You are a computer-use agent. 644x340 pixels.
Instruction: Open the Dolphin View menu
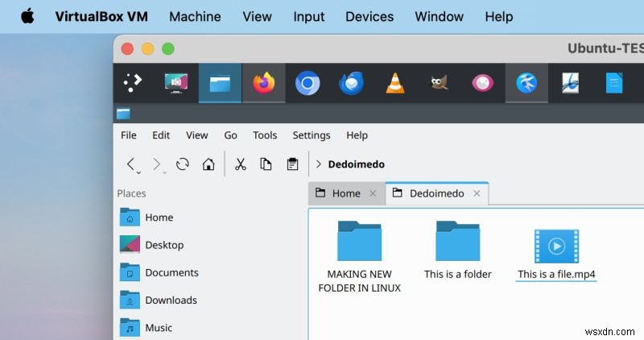click(196, 135)
